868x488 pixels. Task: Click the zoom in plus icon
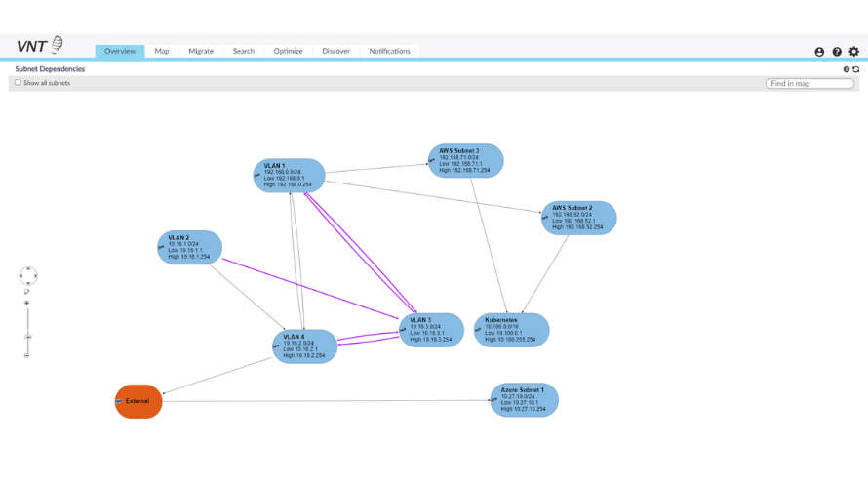point(26,303)
